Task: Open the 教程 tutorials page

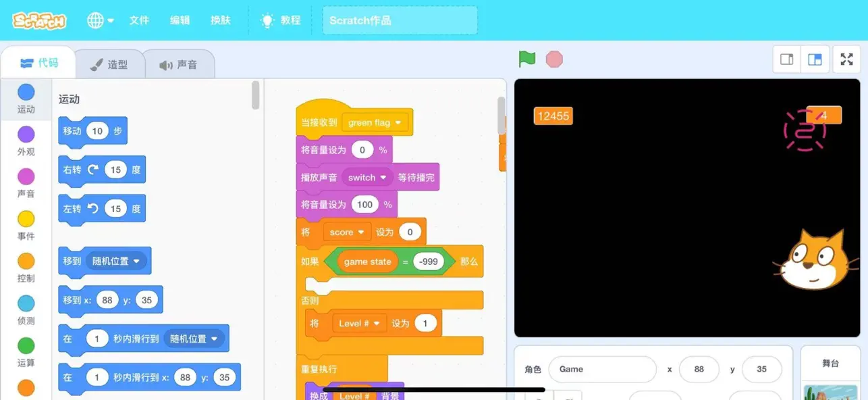Action: pos(281,20)
